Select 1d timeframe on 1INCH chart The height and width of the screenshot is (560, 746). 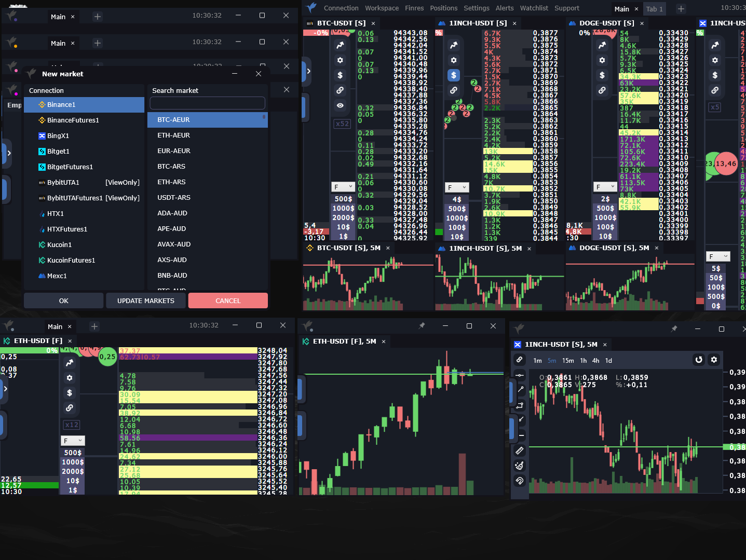click(608, 361)
